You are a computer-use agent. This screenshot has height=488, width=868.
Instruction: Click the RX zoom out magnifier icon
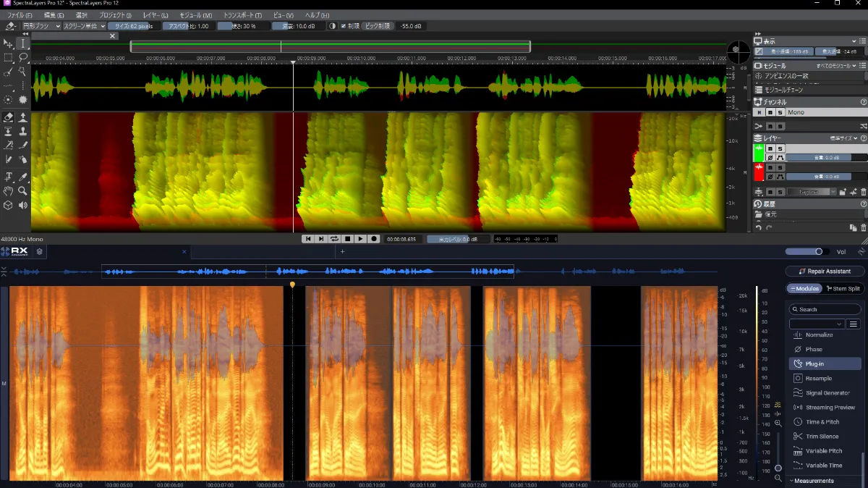click(778, 477)
